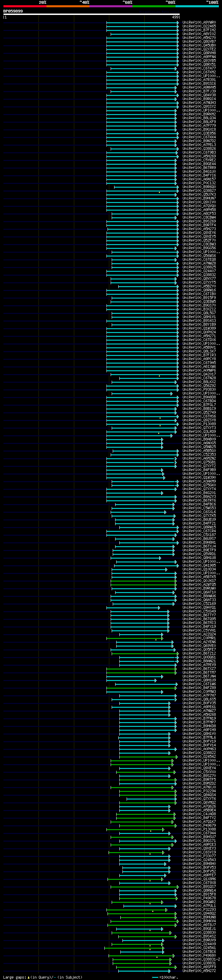Select label UniRef100_A7P779
The width and height of the screenshot is (222, 980).
click(x=199, y=125)
